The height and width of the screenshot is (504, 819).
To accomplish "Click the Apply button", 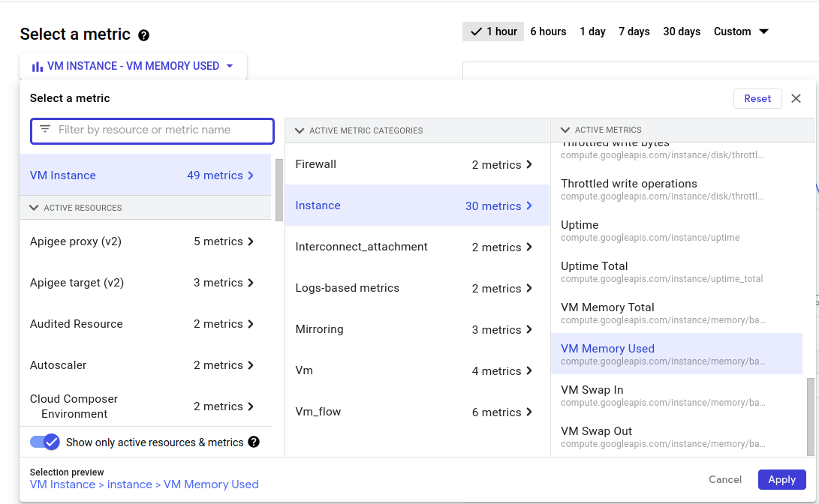I will (x=781, y=479).
